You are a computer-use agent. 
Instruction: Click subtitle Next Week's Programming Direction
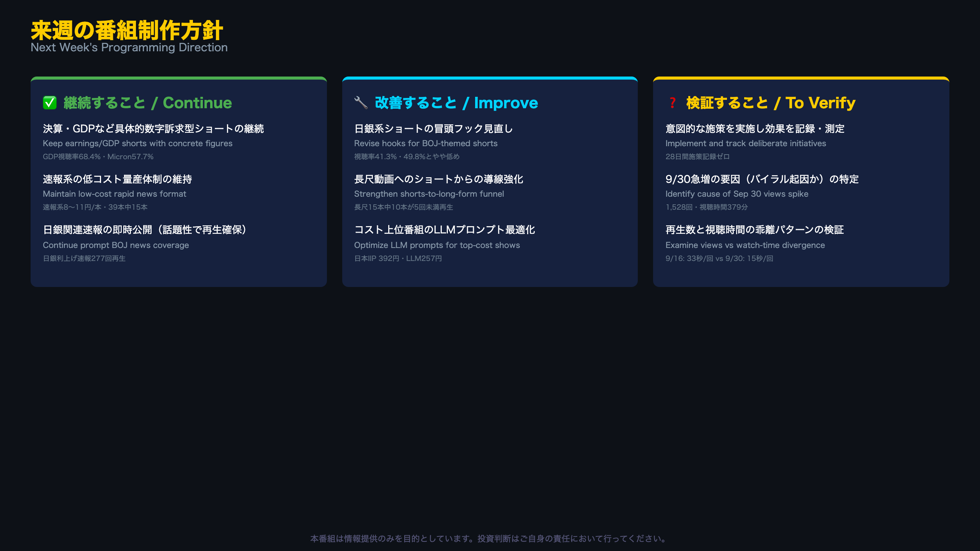point(129,47)
